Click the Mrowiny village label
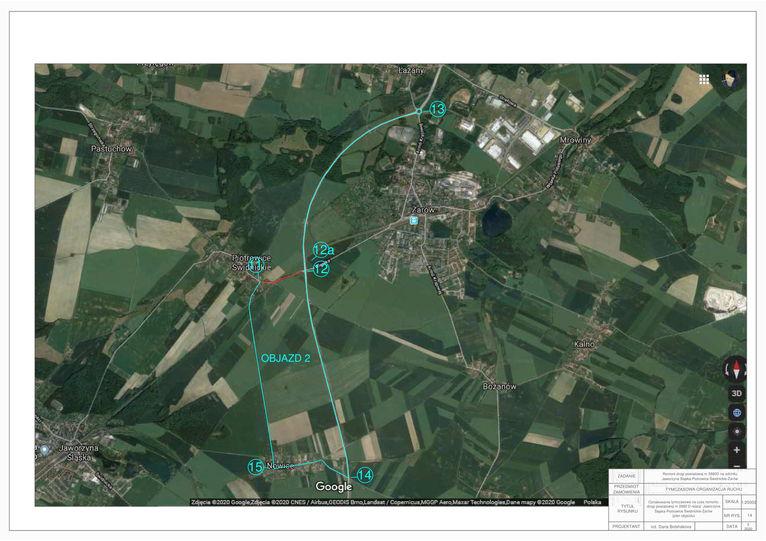 click(x=575, y=140)
